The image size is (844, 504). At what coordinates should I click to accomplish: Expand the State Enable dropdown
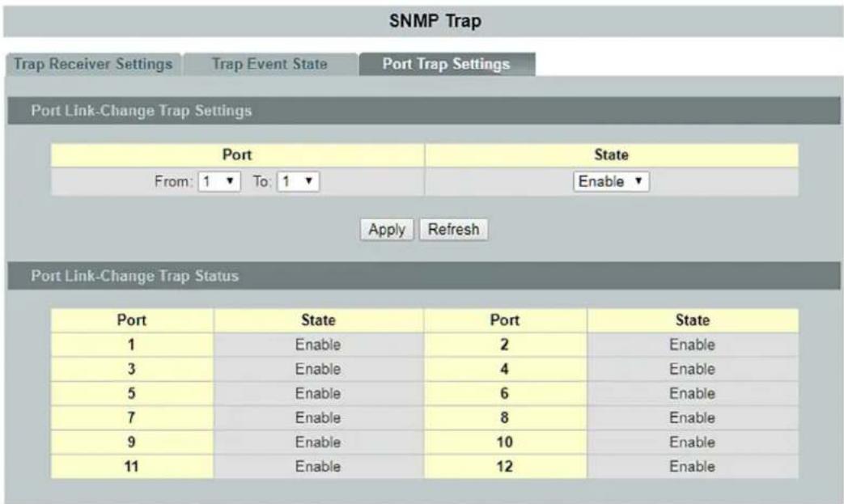[x=611, y=181]
